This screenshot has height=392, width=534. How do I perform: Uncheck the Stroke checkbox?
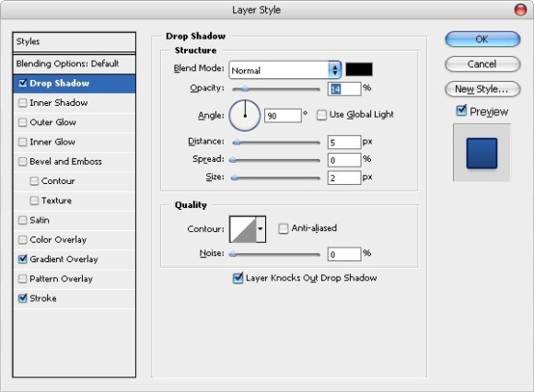click(22, 298)
